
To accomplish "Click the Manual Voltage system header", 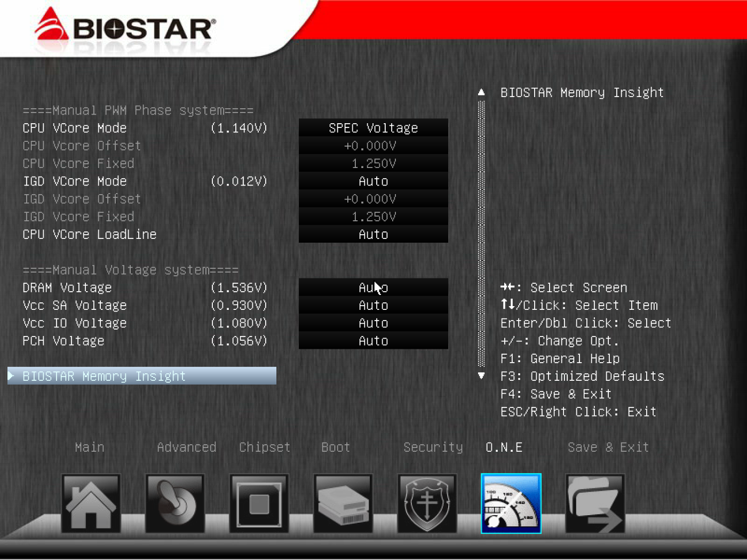I will pyautogui.click(x=131, y=270).
